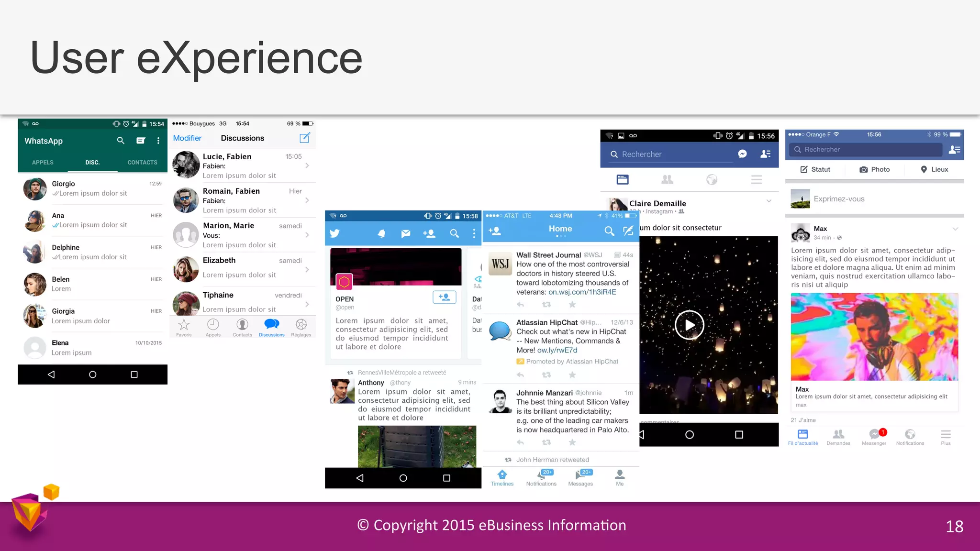
Task: Tap Exprimez-vous status field
Action: coord(874,199)
